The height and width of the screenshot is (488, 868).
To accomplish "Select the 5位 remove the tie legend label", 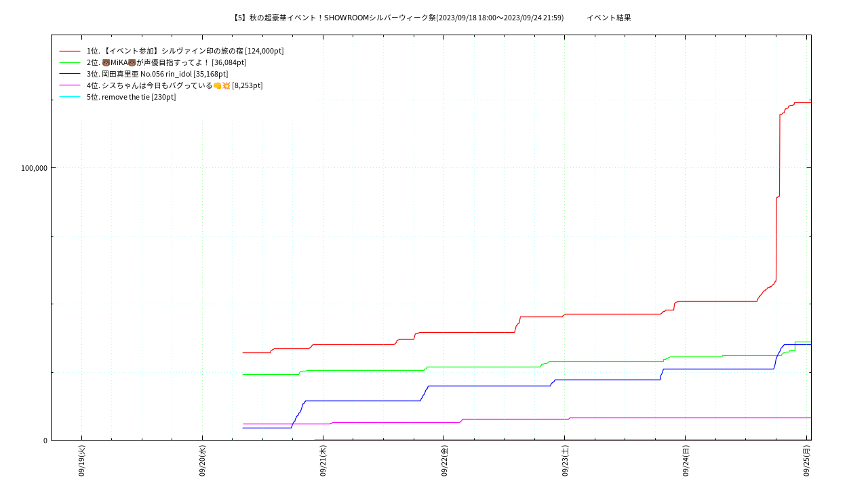I will point(131,97).
